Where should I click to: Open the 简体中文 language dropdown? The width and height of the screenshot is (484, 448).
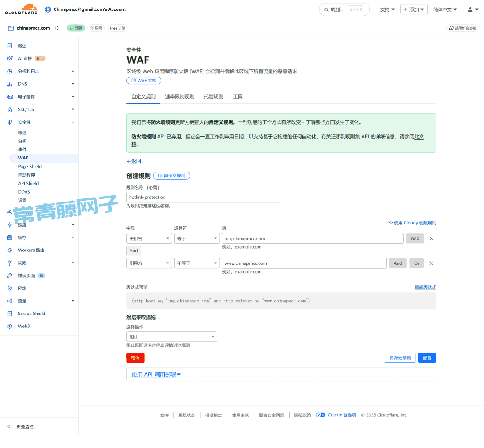pyautogui.click(x=445, y=9)
